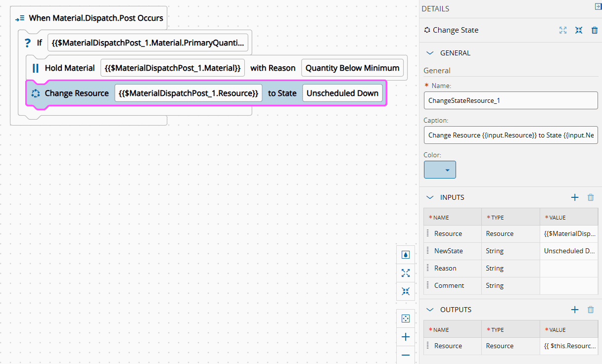Screen dimensions: 602x364
Task: Select the Hold Material block
Action: point(69,68)
